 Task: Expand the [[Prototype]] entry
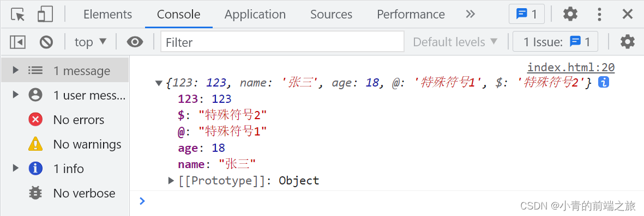pos(172,180)
